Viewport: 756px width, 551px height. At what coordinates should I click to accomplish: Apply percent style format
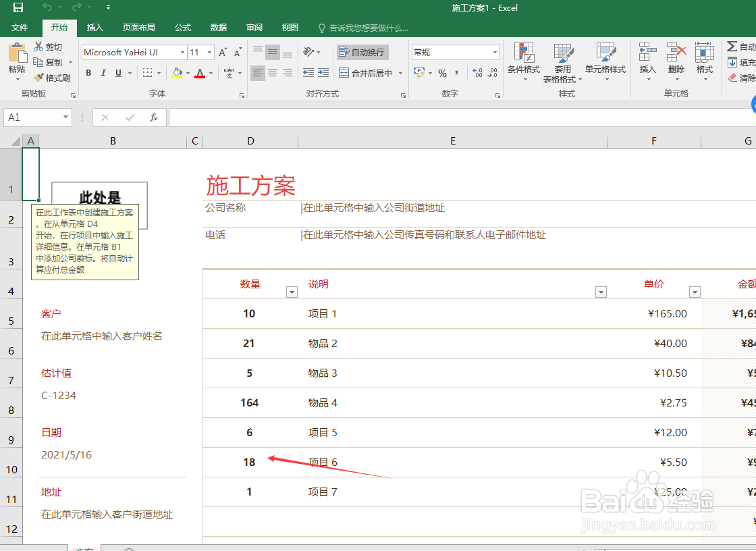(x=442, y=74)
